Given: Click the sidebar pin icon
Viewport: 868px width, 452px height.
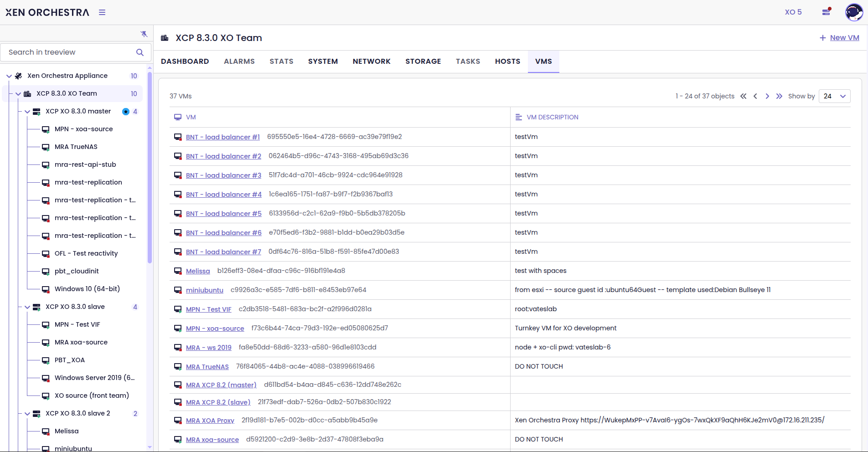Looking at the screenshot, I should [144, 34].
